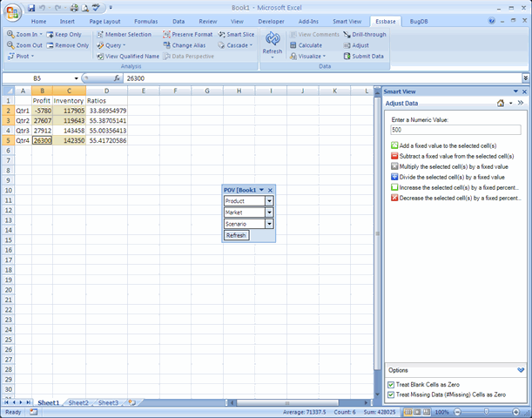532x418 pixels.
Task: Open the Visualize dropdown
Action: [307, 56]
